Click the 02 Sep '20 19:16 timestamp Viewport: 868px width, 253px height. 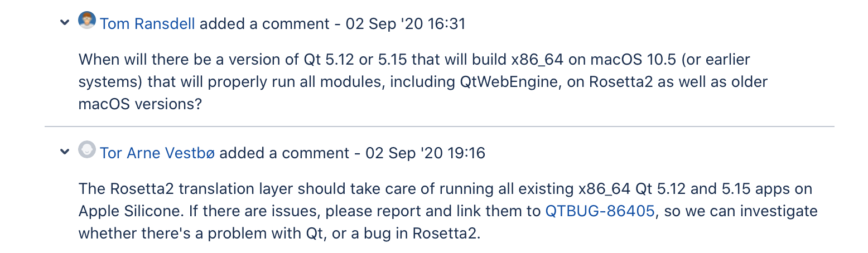pyautogui.click(x=425, y=153)
